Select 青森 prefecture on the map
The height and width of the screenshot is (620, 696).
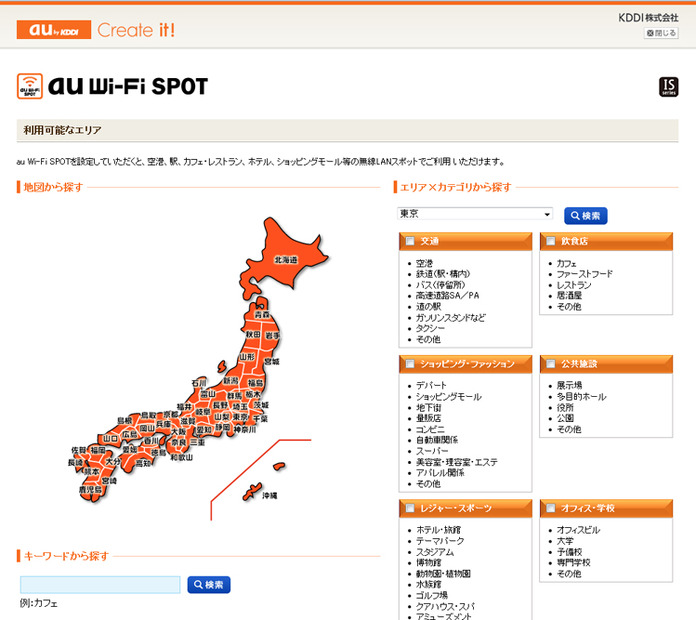coord(262,315)
